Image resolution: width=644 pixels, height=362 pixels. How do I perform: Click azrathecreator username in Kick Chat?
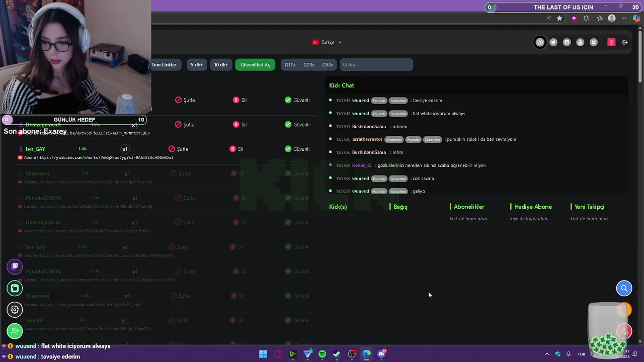point(367,139)
